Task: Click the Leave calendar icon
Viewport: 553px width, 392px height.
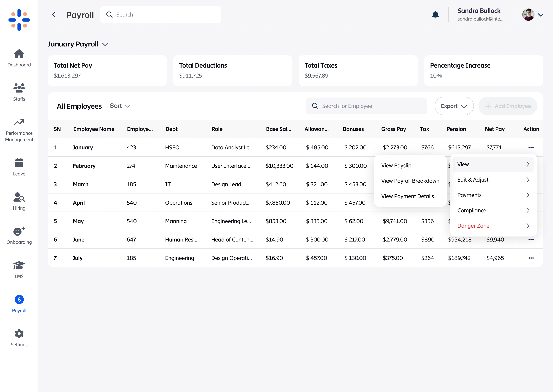Action: [19, 163]
